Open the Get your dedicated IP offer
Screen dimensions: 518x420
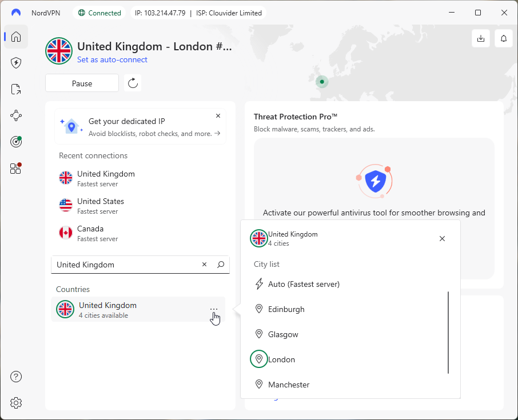pyautogui.click(x=141, y=127)
